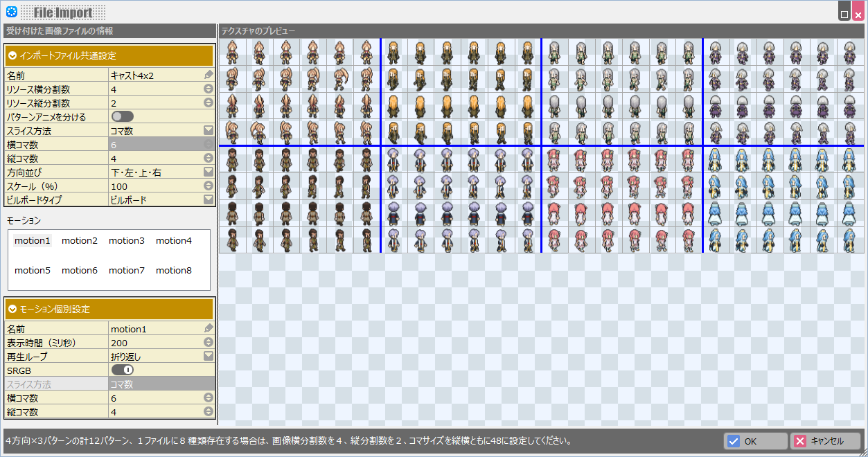Toggle the パターンアニメを分ける switch

(123, 116)
